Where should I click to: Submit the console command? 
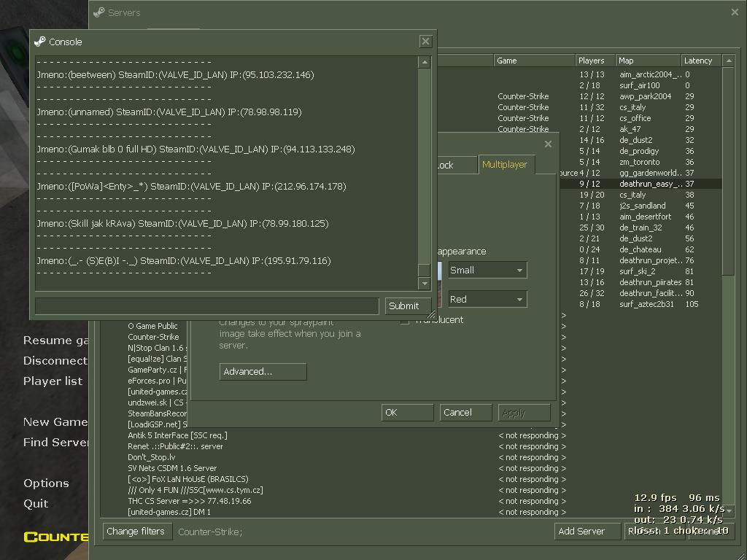408,306
